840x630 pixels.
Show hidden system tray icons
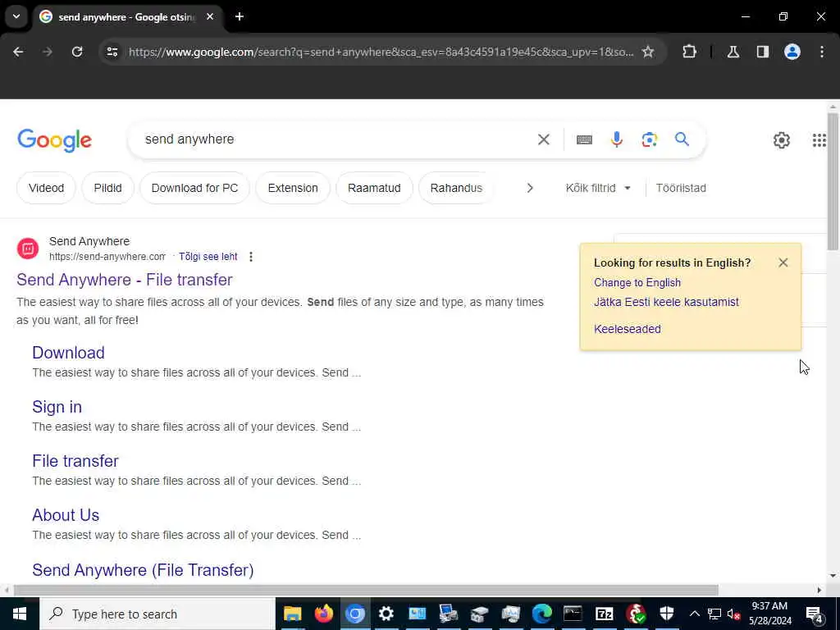(x=694, y=614)
